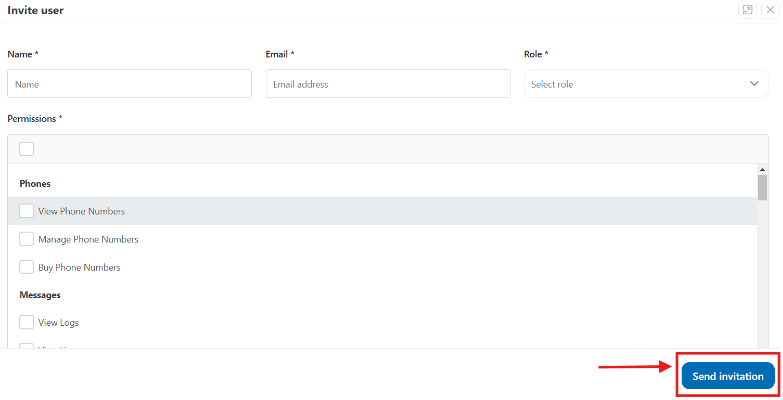The height and width of the screenshot is (400, 783).
Task: Expand the Invite user dialog to full size
Action: [747, 10]
